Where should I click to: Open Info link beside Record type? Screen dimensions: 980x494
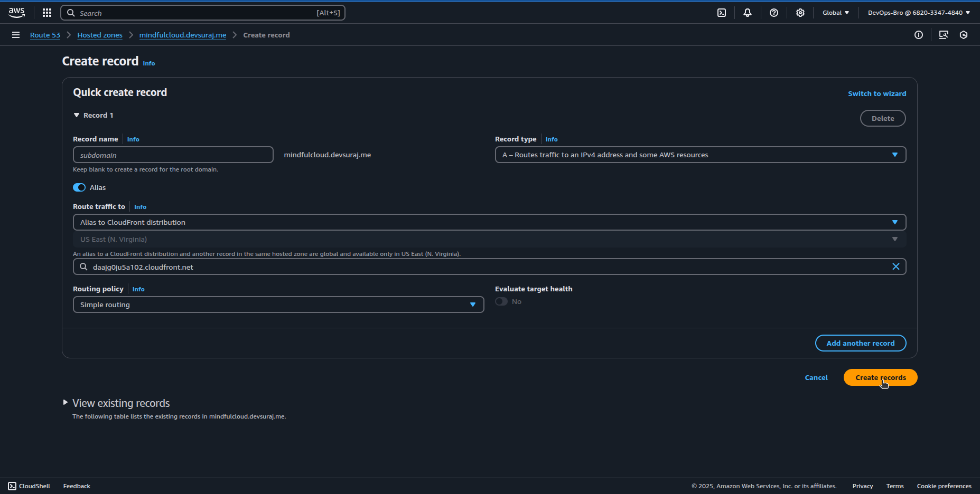point(552,139)
